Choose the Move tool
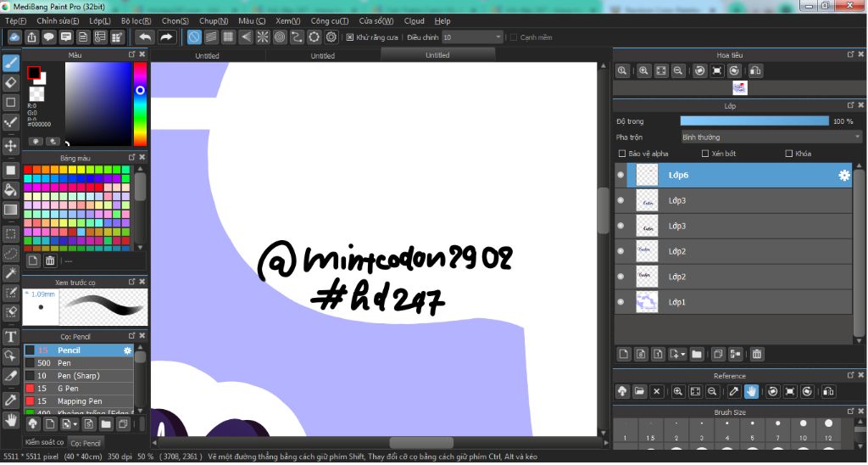The width and height of the screenshot is (868, 465). (x=10, y=146)
